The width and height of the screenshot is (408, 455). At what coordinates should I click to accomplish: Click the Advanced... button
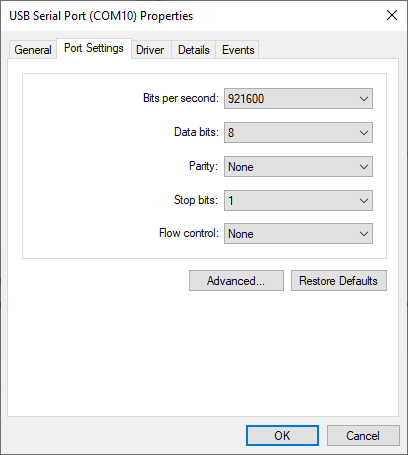(x=236, y=281)
